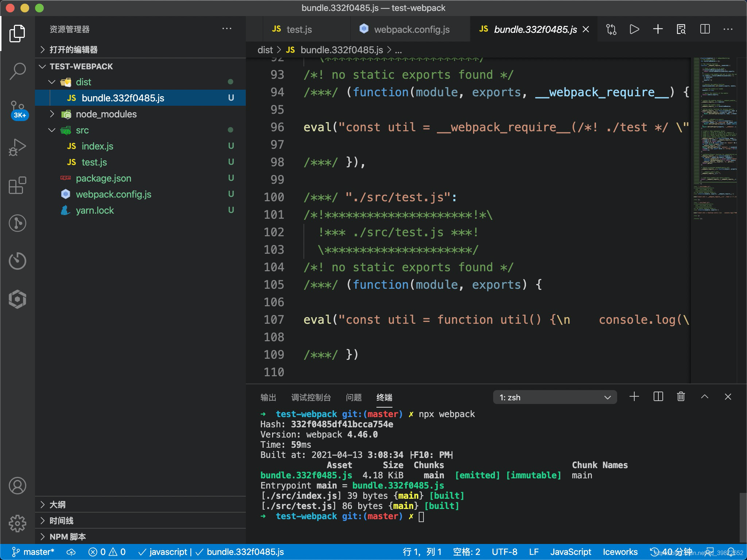Click the cloud sync icon in status bar
Screen dimensions: 747x560
click(71, 552)
